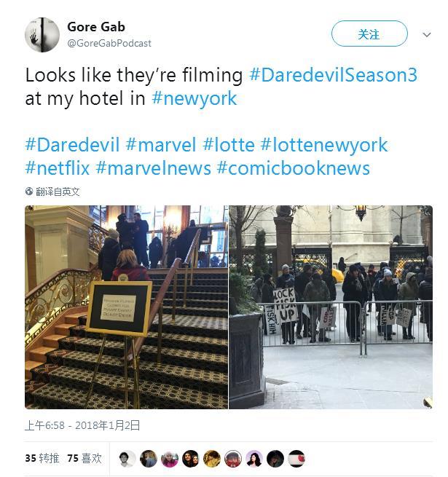448x477 pixels.
Task: View the street protest signs photo
Action: (x=331, y=307)
